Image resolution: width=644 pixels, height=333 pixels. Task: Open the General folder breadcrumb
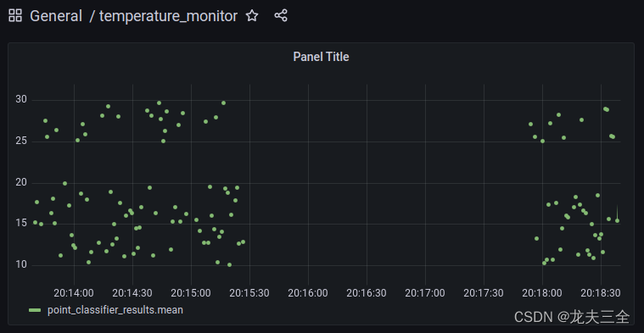pyautogui.click(x=56, y=16)
